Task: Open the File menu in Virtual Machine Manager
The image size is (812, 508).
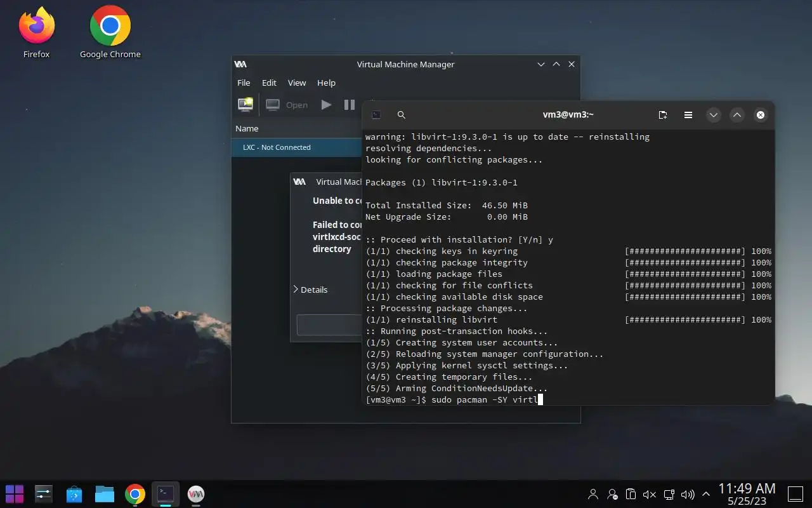Action: 244,83
